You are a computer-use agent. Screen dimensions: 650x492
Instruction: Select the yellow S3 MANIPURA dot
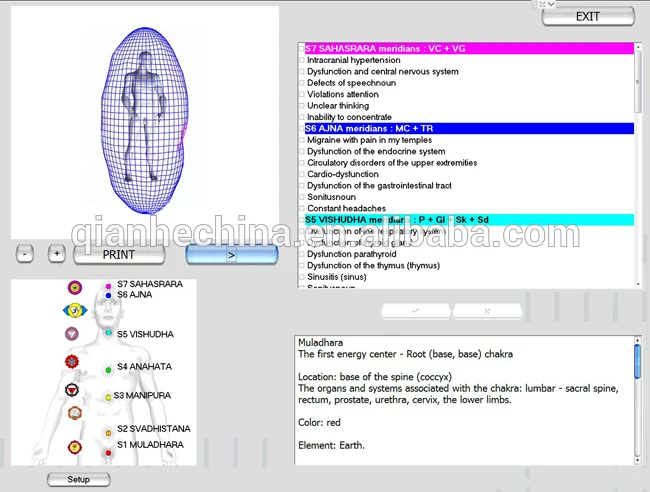coord(108,397)
